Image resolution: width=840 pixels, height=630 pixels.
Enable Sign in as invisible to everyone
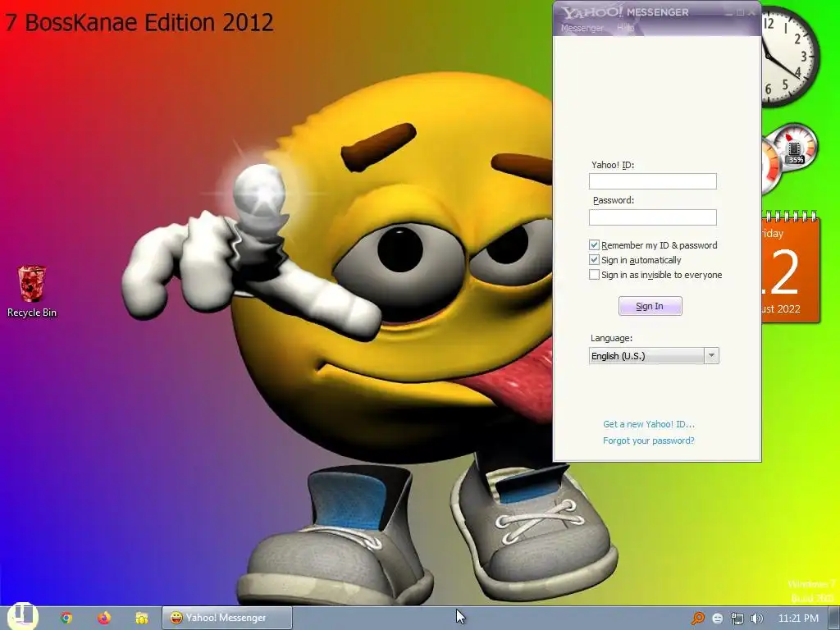[594, 275]
